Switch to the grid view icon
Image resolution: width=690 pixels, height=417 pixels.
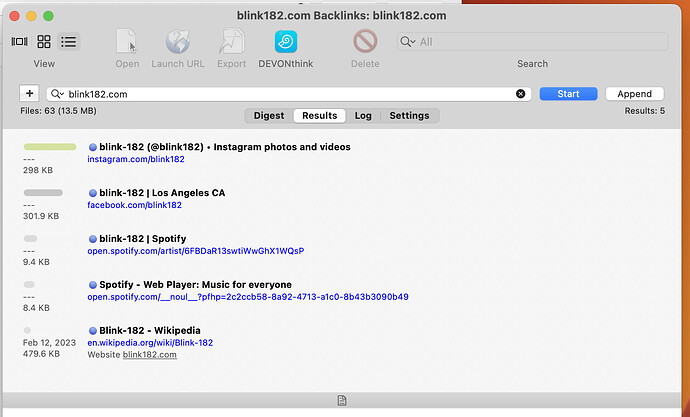point(44,41)
